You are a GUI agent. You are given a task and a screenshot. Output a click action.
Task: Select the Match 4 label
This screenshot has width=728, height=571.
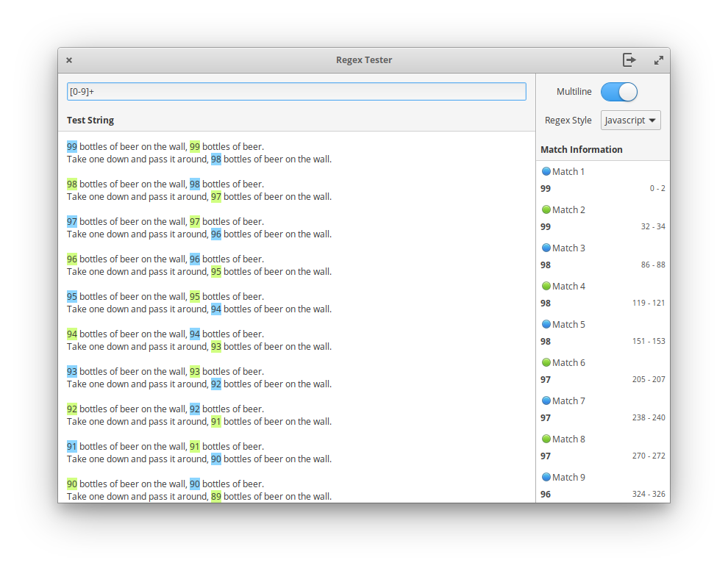click(x=568, y=286)
